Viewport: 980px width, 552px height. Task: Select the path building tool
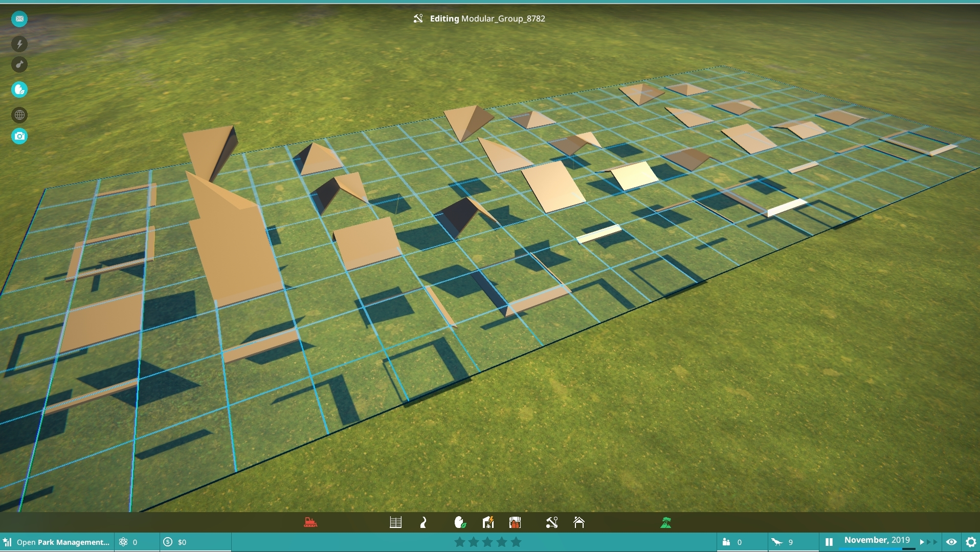[424, 522]
